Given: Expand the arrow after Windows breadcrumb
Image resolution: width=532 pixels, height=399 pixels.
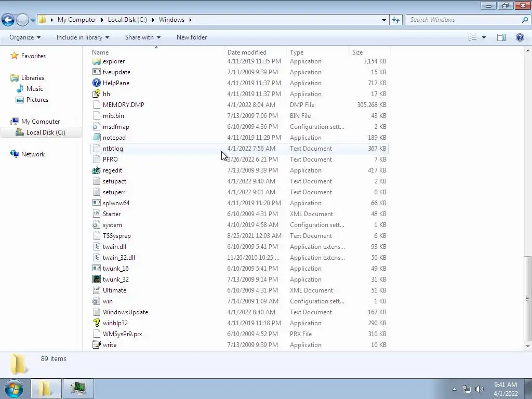Looking at the screenshot, I should pos(190,20).
